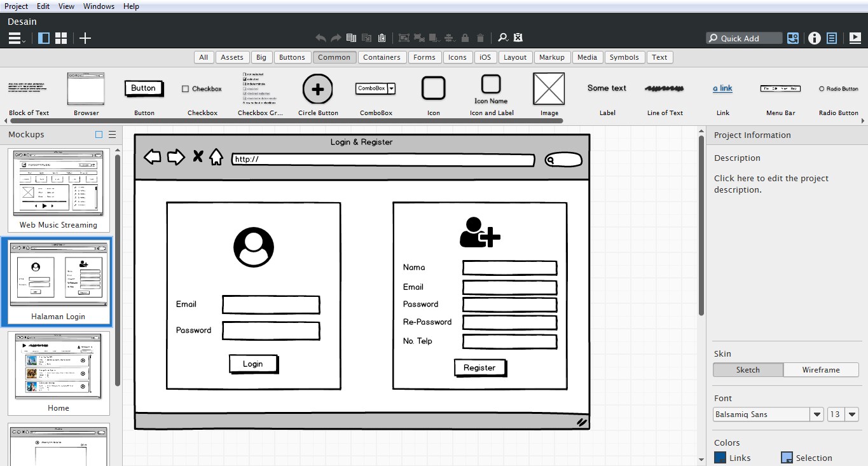Viewport: 868px width, 466px height.
Task: Show All UI library controls
Action: (203, 57)
